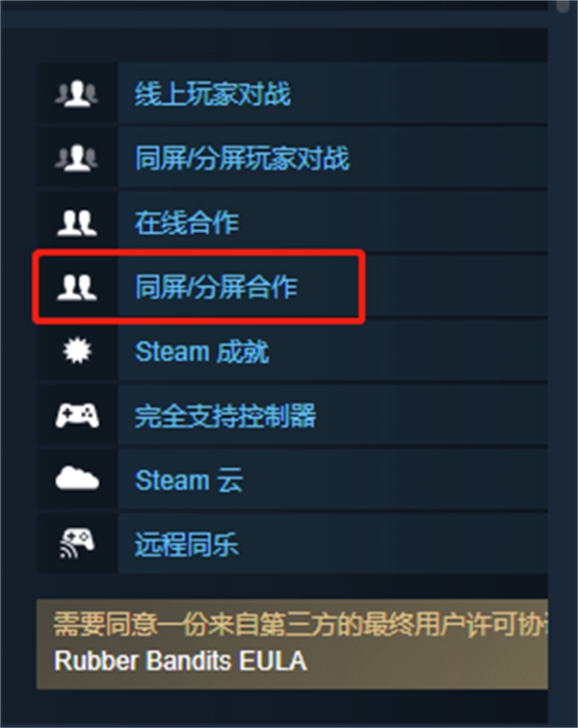The width and height of the screenshot is (578, 728).
Task: Select the full controller support gamepad icon
Action: click(77, 415)
